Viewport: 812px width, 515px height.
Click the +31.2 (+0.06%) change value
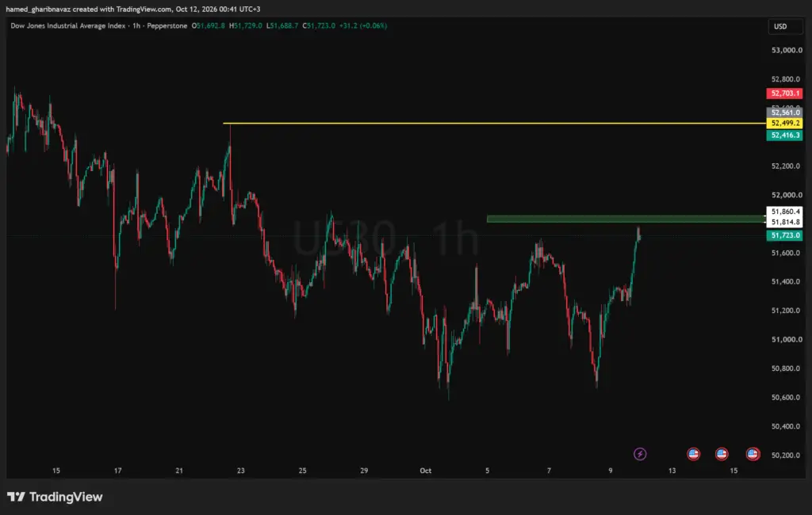pyautogui.click(x=363, y=25)
